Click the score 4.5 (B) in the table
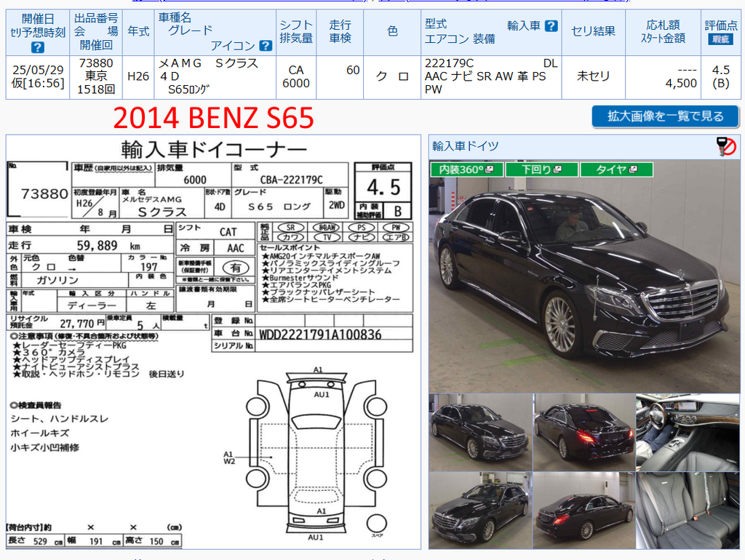 pos(721,76)
